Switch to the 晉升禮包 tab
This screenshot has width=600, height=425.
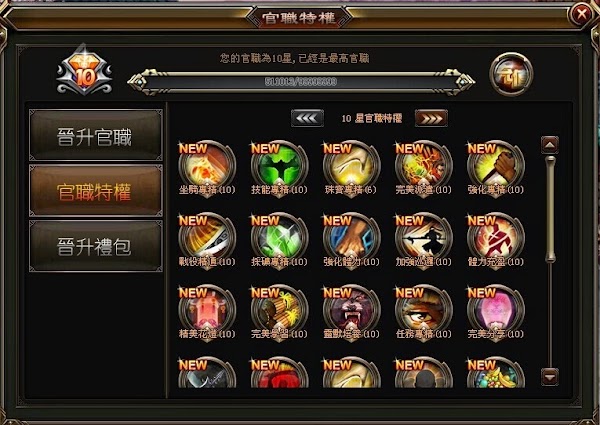click(x=96, y=246)
